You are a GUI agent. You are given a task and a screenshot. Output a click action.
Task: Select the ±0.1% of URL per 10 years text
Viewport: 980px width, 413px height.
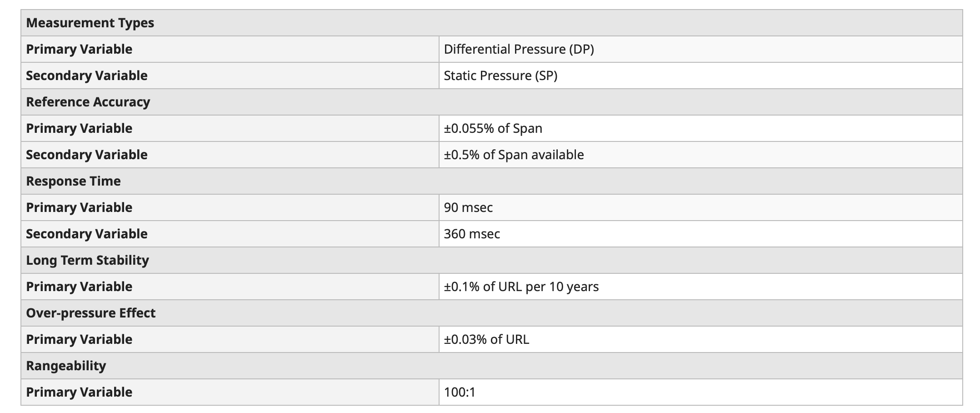coord(521,287)
